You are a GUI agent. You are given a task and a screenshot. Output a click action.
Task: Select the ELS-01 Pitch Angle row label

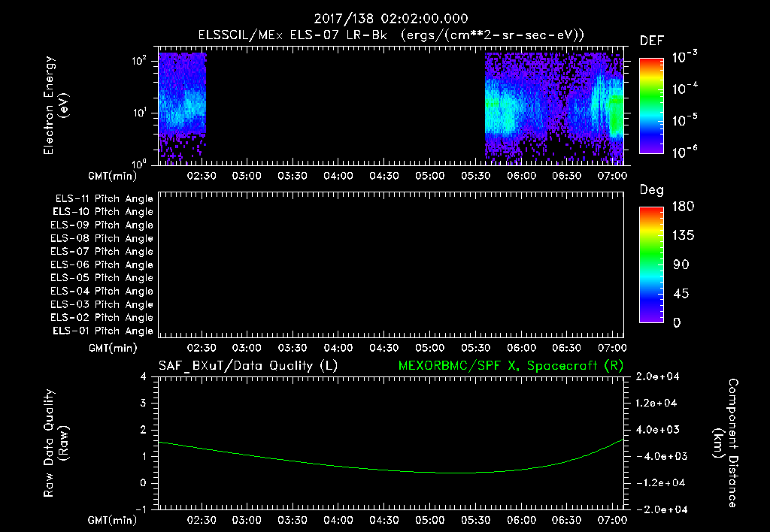103,331
